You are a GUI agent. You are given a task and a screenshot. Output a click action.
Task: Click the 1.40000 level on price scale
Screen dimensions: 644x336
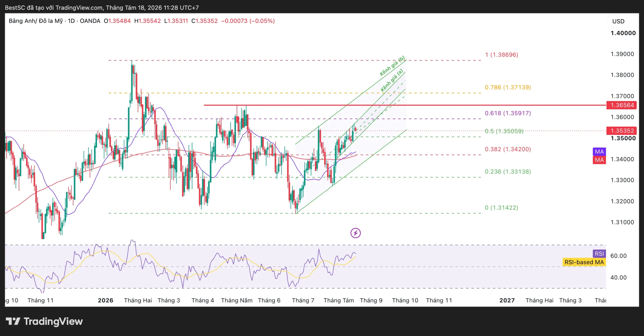(623, 33)
